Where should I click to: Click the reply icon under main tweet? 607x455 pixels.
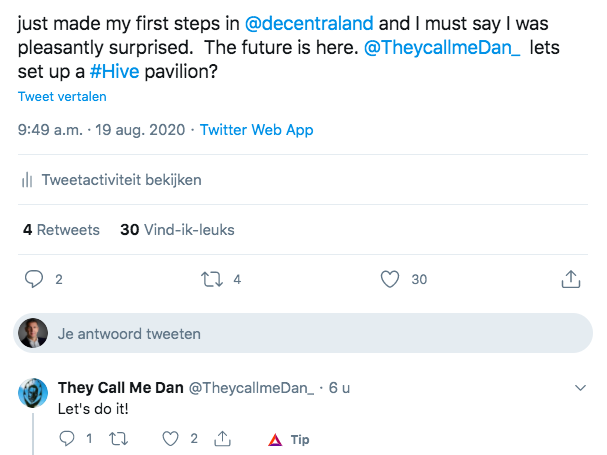(35, 279)
